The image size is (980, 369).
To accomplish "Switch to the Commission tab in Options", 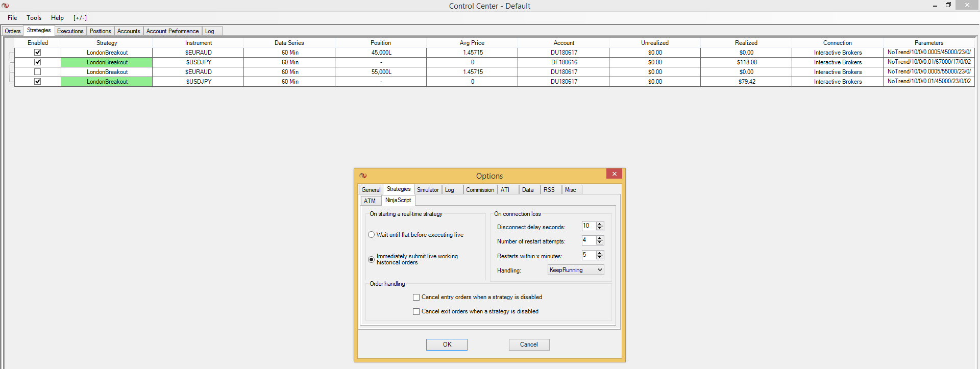I will [480, 190].
